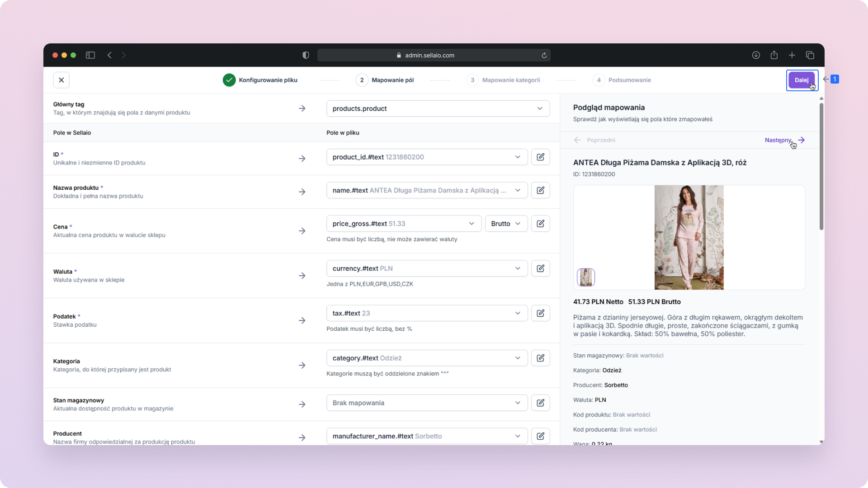868x488 pixels.
Task: Open the Brak mapowania stock dropdown
Action: [427, 403]
